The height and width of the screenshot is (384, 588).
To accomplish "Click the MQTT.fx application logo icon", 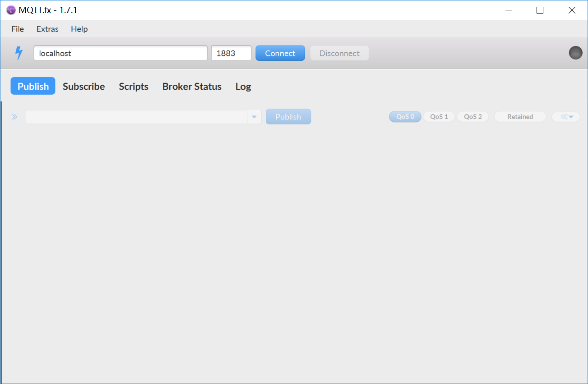I will 10,10.
